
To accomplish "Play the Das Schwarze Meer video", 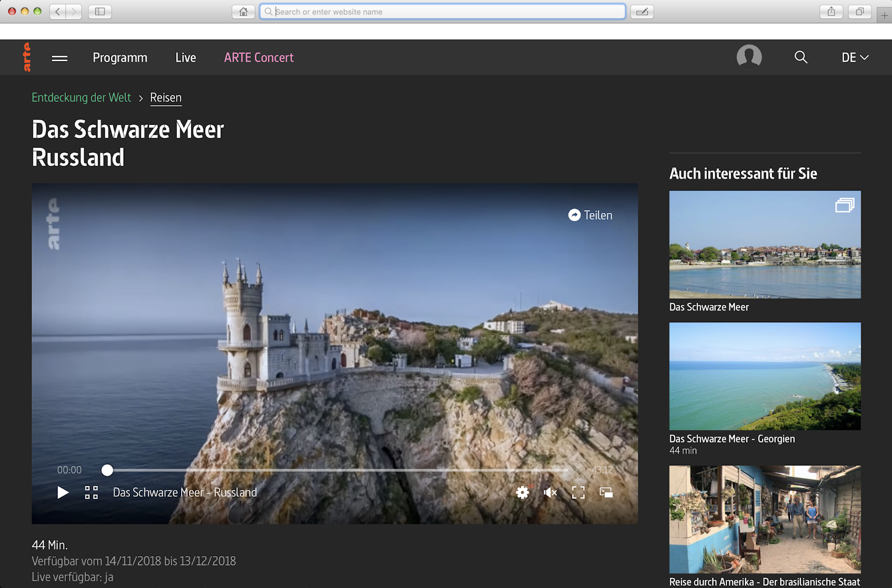I will pyautogui.click(x=63, y=493).
